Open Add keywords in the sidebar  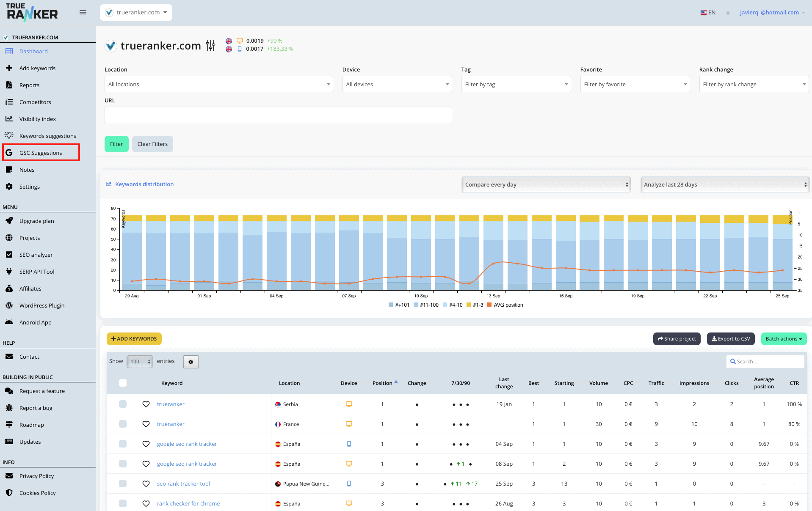point(37,68)
